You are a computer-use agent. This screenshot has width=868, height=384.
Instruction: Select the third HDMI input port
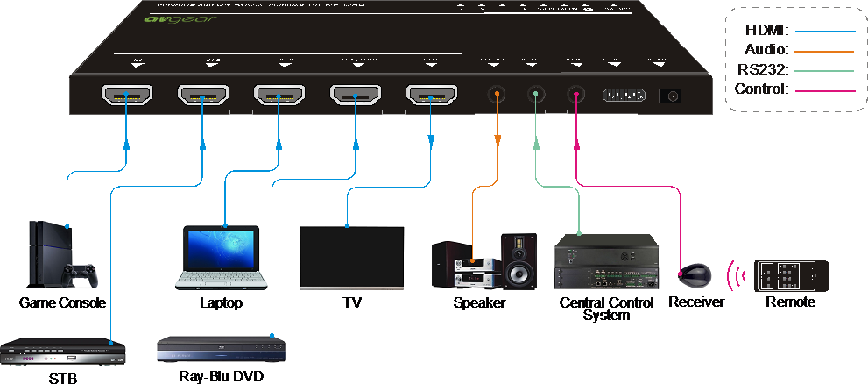279,94
